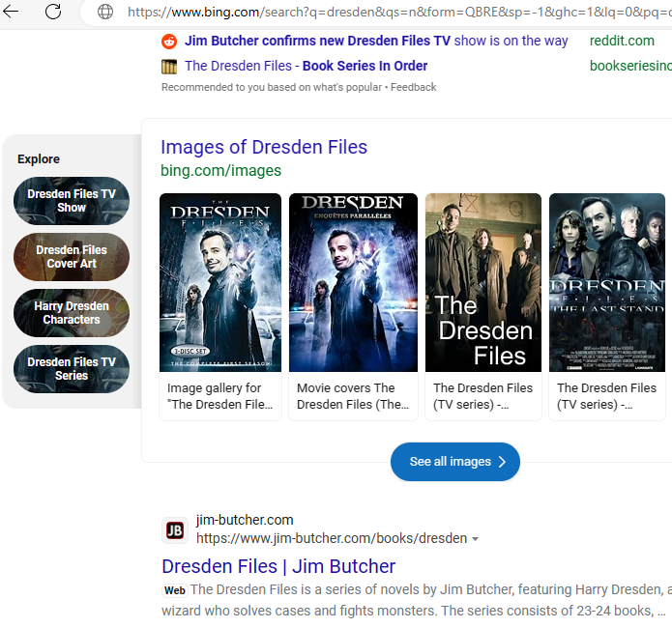Click the book series site favicon
672x628 pixels.
click(x=169, y=67)
